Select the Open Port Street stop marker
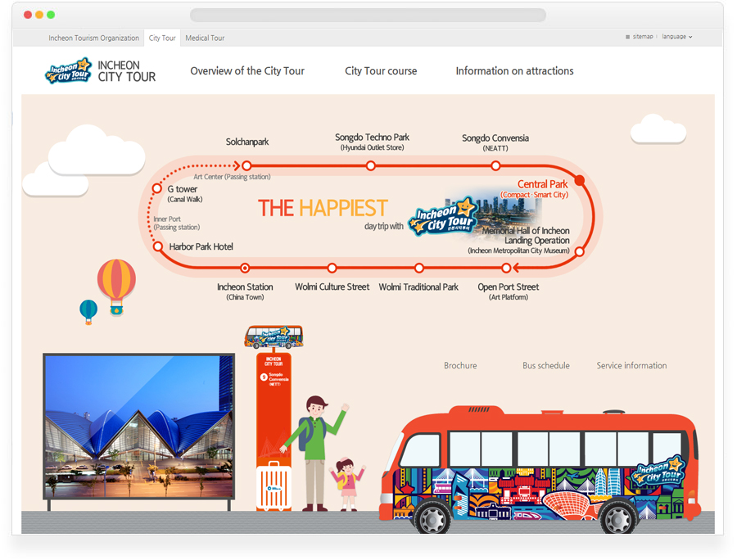This screenshot has height=560, width=737. coord(506,268)
